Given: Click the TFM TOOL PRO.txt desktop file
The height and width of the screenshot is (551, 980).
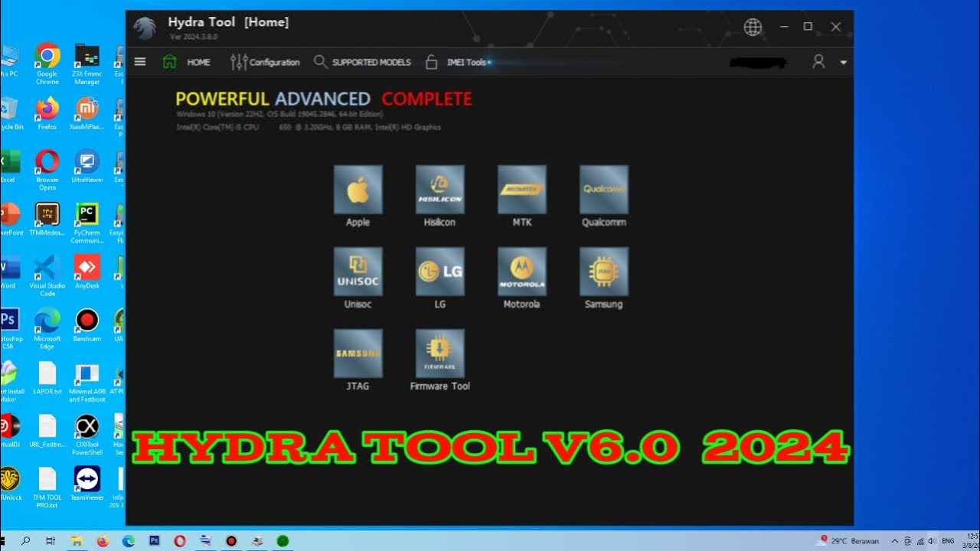Looking at the screenshot, I should click(47, 487).
